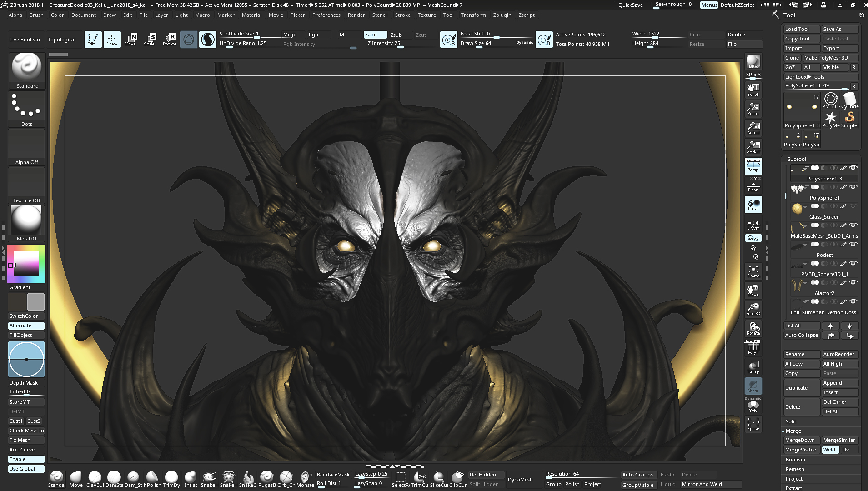This screenshot has height=491, width=868.
Task: Activate the Edit mode button
Action: [x=93, y=40]
